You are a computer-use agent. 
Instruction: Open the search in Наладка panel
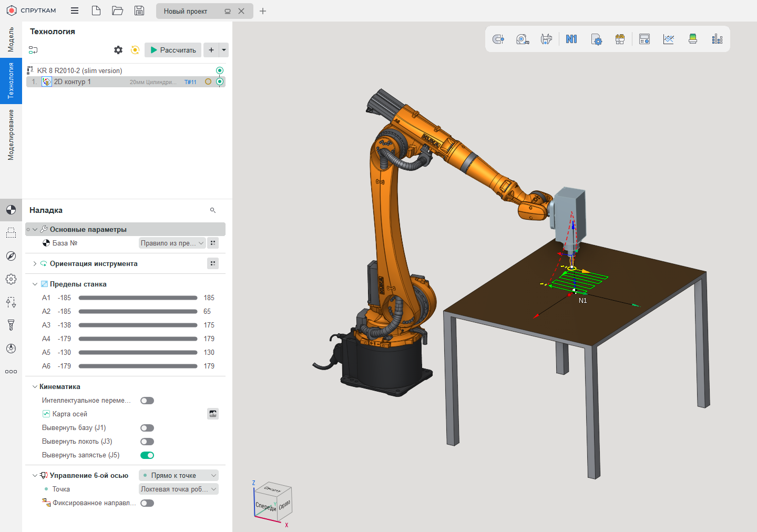pyautogui.click(x=213, y=210)
